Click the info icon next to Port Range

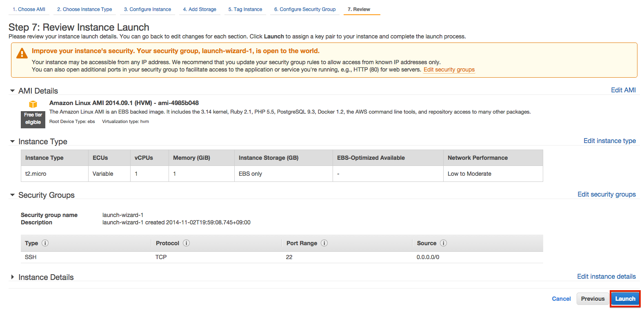pos(324,243)
